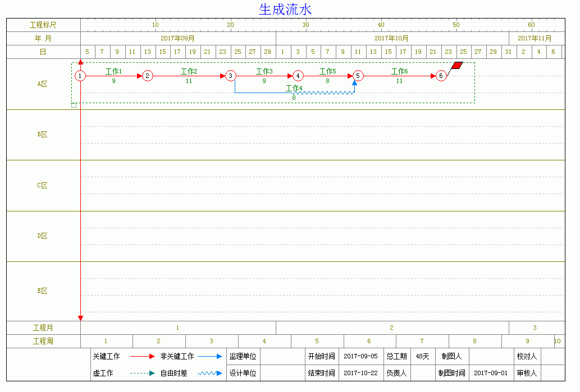The width and height of the screenshot is (580, 392).
Task: Click the 工程月 row header
Action: 43,328
